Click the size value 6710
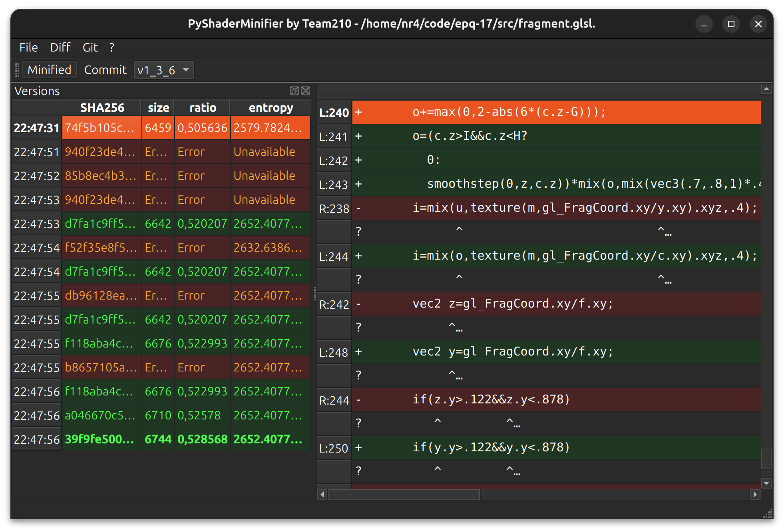784x532 pixels. coord(158,415)
